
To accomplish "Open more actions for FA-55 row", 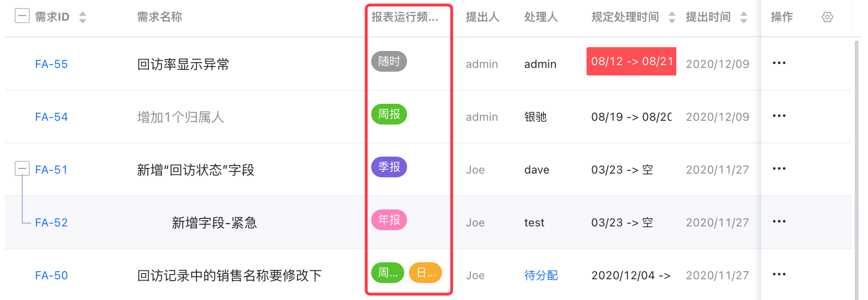I will point(779,63).
